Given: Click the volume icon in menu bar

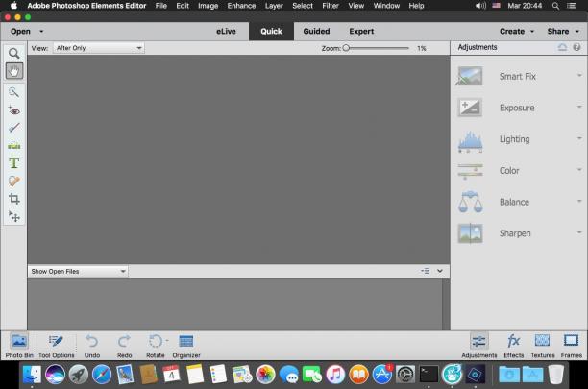Looking at the screenshot, I should tap(480, 6).
